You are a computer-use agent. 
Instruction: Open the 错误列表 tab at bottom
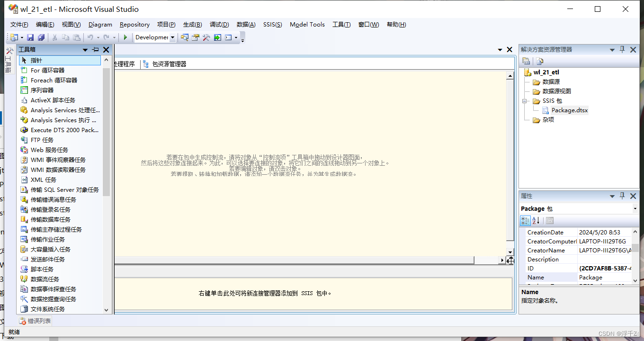coord(36,321)
